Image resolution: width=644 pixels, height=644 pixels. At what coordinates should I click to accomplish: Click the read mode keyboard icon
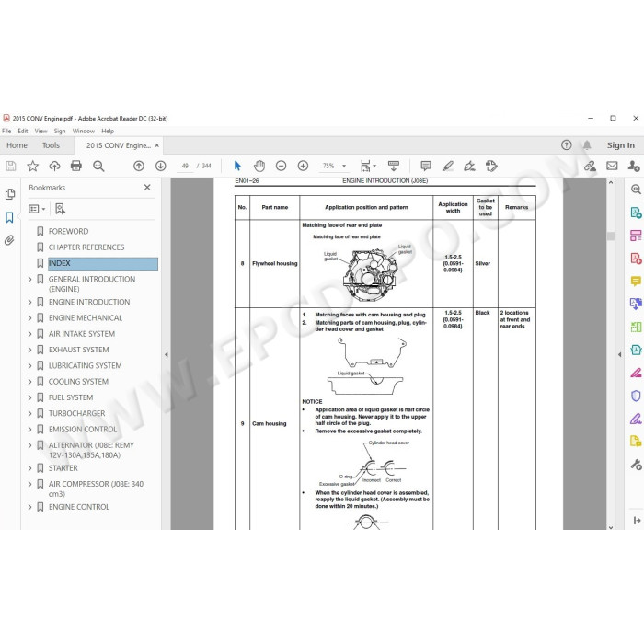click(x=394, y=166)
